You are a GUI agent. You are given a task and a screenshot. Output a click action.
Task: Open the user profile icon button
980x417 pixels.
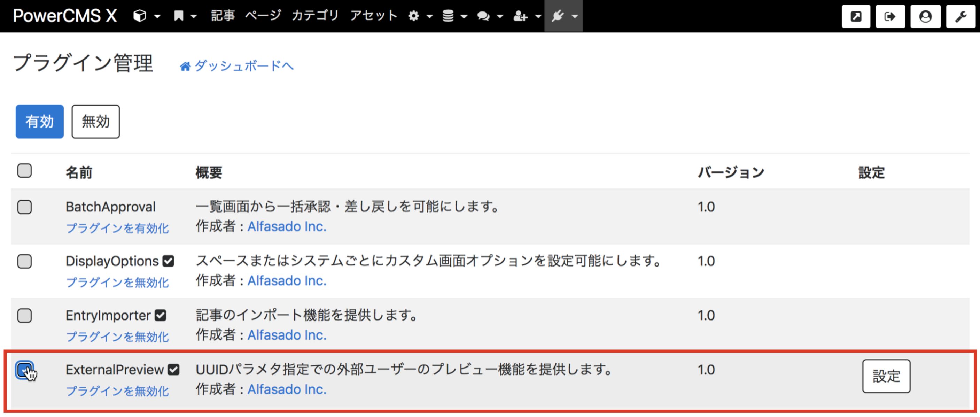[925, 16]
